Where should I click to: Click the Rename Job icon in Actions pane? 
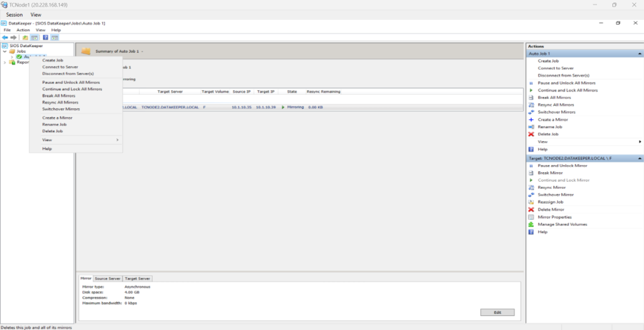[531, 127]
